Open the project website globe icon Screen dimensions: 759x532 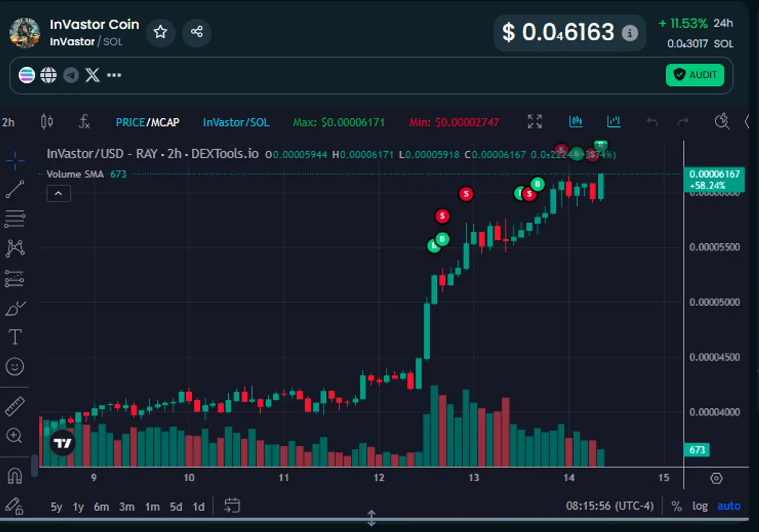(48, 75)
